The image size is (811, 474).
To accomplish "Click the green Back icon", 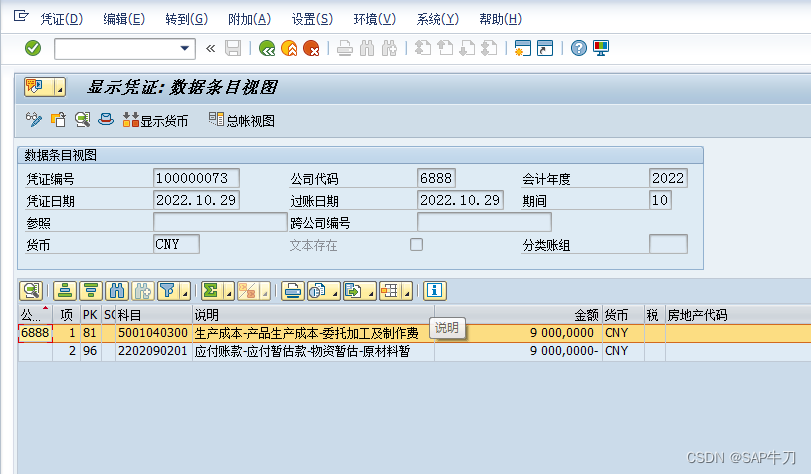I will [267, 48].
